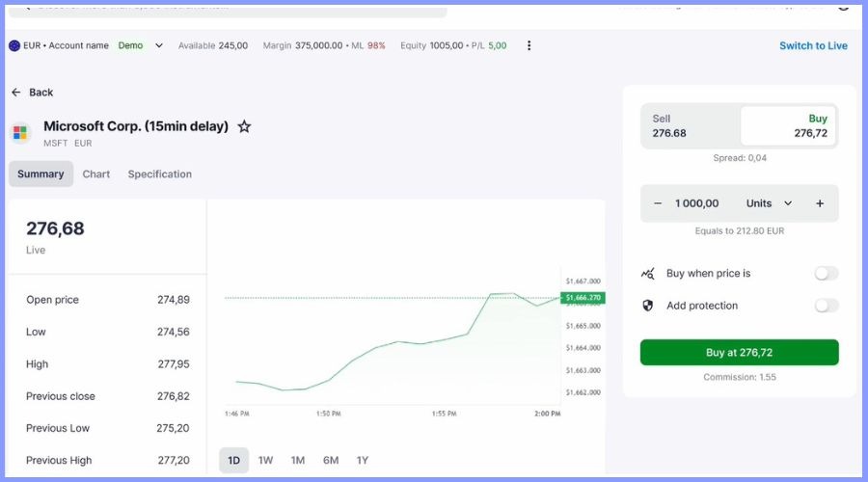Click the live price 276,68
This screenshot has height=482, width=868.
click(55, 228)
